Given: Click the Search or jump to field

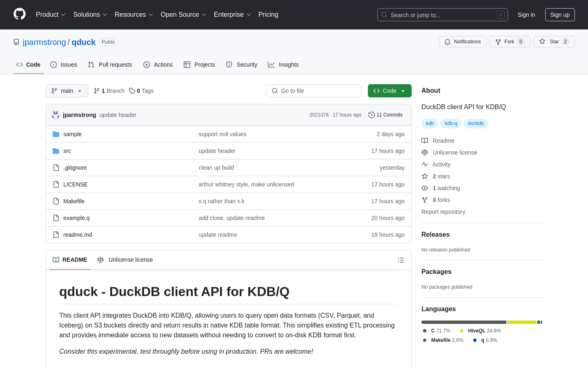Looking at the screenshot, I should tap(443, 15).
